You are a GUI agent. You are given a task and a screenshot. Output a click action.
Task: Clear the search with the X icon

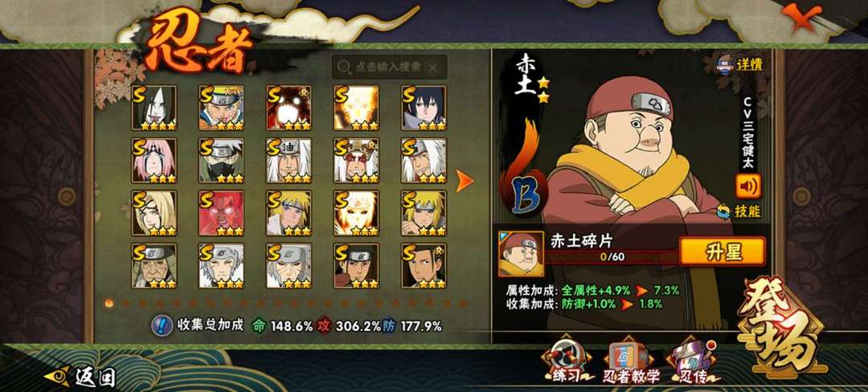(x=433, y=67)
